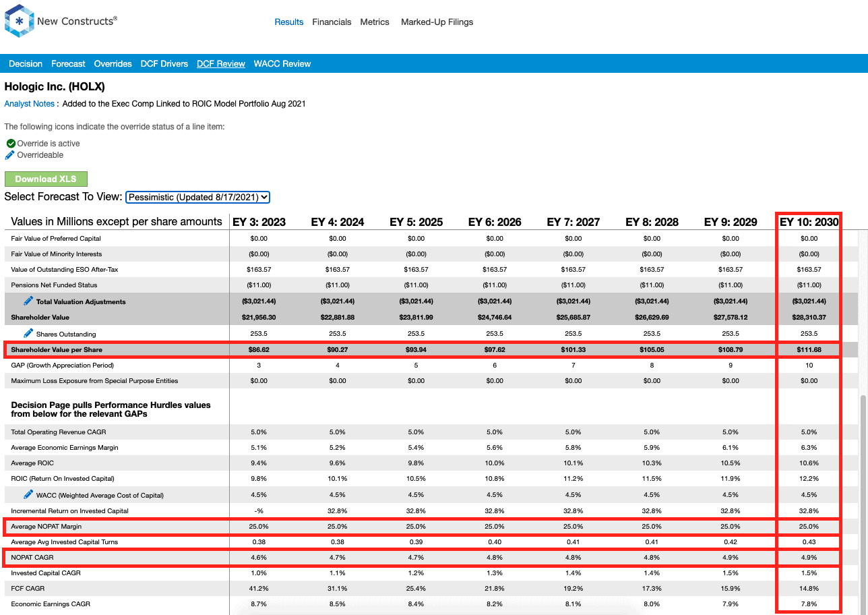
Task: Click the Fair Value of Minority Interests label
Action: [57, 254]
